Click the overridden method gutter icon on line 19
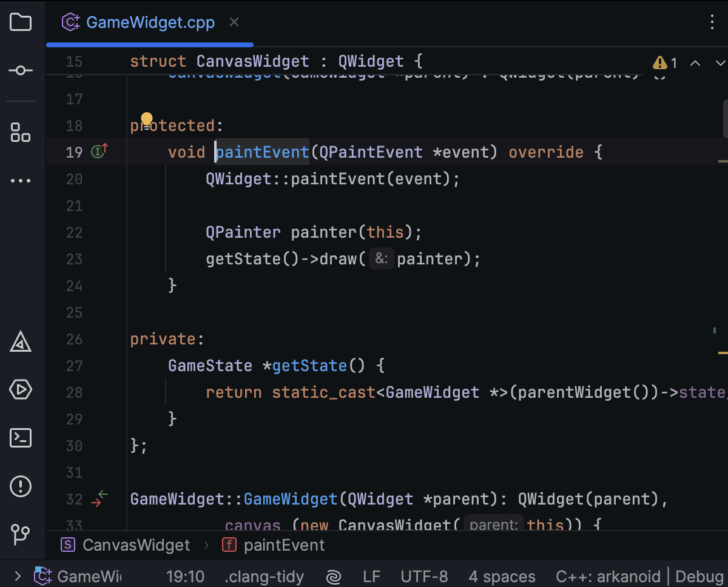 click(99, 151)
